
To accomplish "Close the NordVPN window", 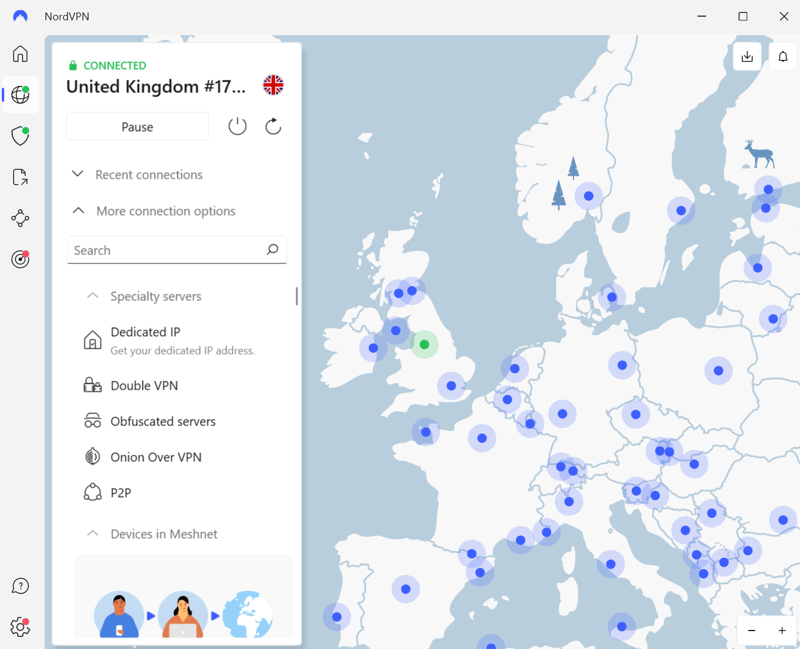I will (x=784, y=16).
